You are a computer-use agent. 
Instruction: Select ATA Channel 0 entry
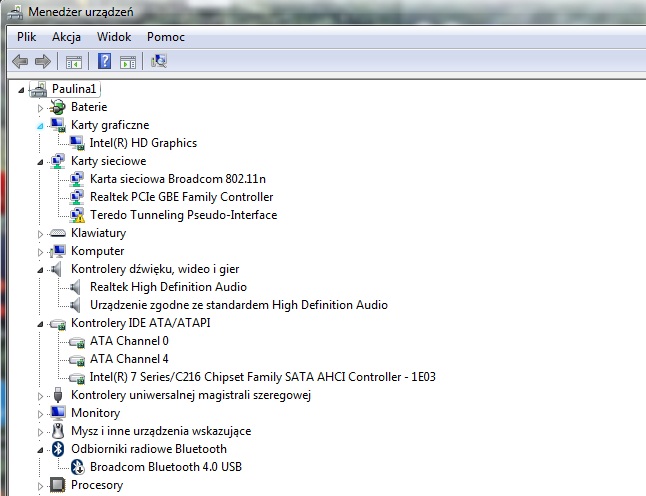[x=129, y=341]
